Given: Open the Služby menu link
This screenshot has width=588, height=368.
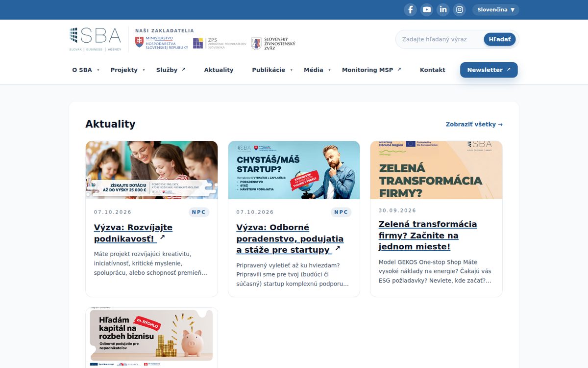Looking at the screenshot, I should point(171,70).
